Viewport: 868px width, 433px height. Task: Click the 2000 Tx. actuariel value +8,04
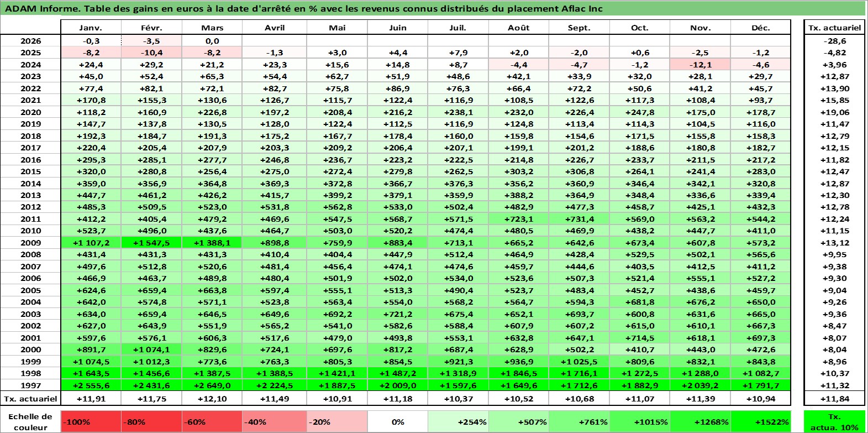(835, 349)
